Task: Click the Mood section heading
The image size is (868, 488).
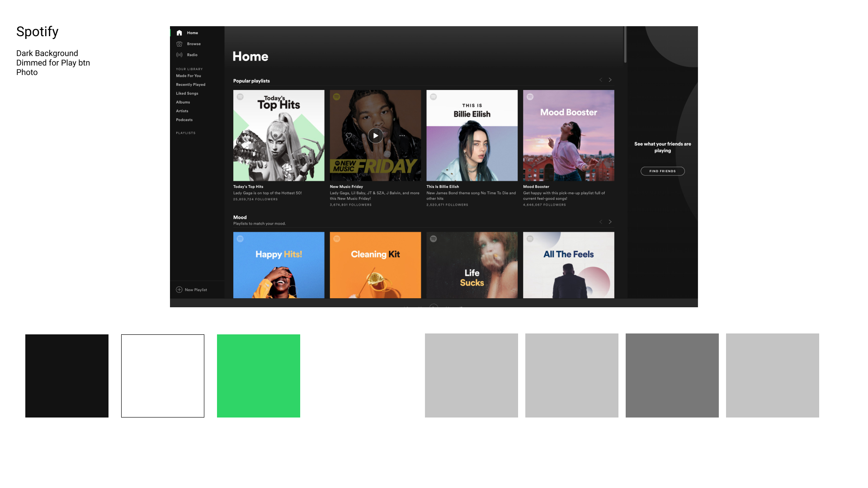Action: point(240,217)
